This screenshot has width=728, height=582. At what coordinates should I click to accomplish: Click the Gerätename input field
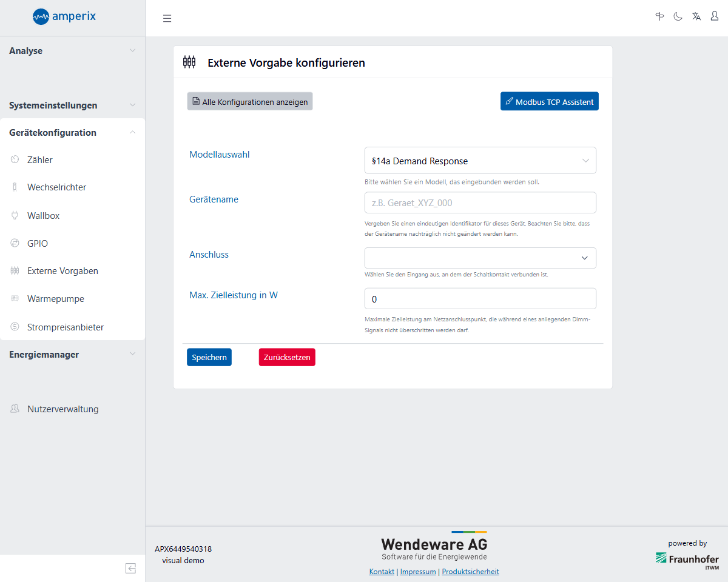[480, 203]
